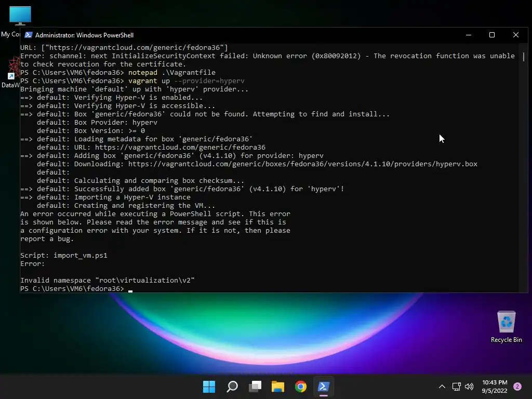
Task: Click the 'Calculating and comparing box checksum...' line
Action: [x=140, y=180]
